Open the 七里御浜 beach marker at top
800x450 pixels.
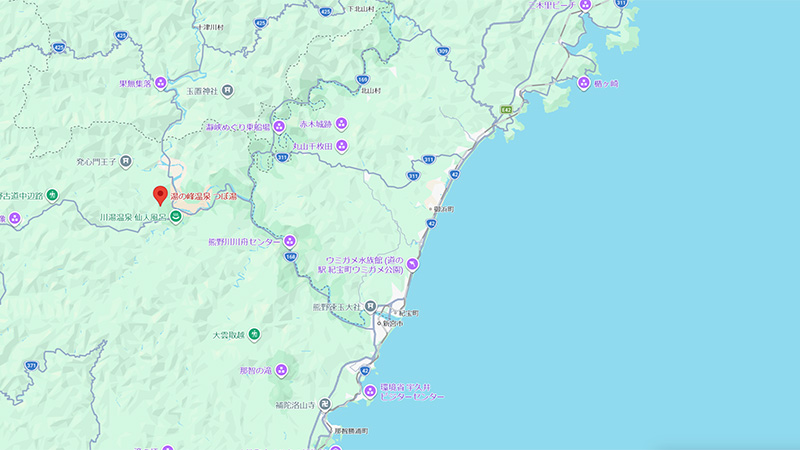(x=589, y=6)
